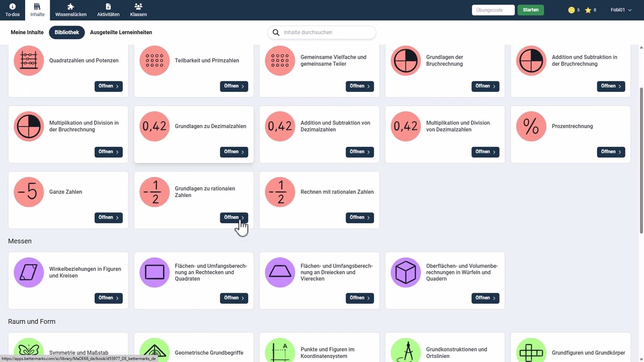Image resolution: width=644 pixels, height=362 pixels.
Task: Click the Punkte und Figuren im Koordinatensystem title
Action: coord(328,353)
